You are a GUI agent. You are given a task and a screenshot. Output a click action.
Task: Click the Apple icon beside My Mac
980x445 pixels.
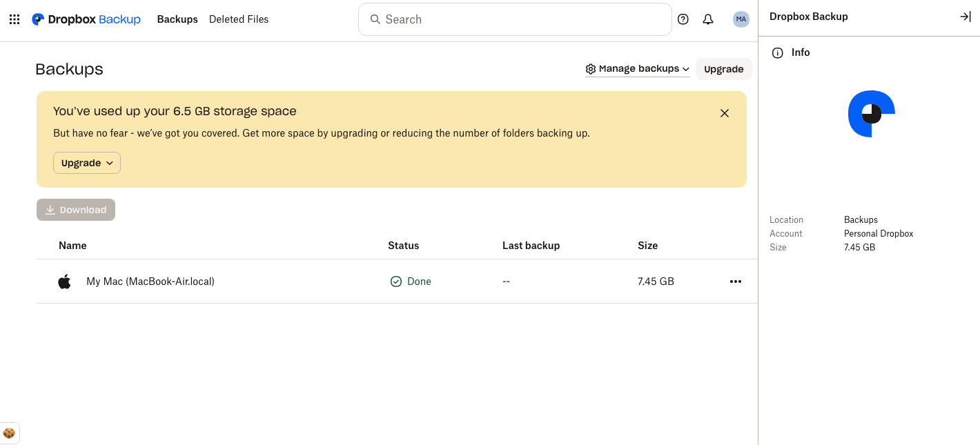click(x=64, y=281)
